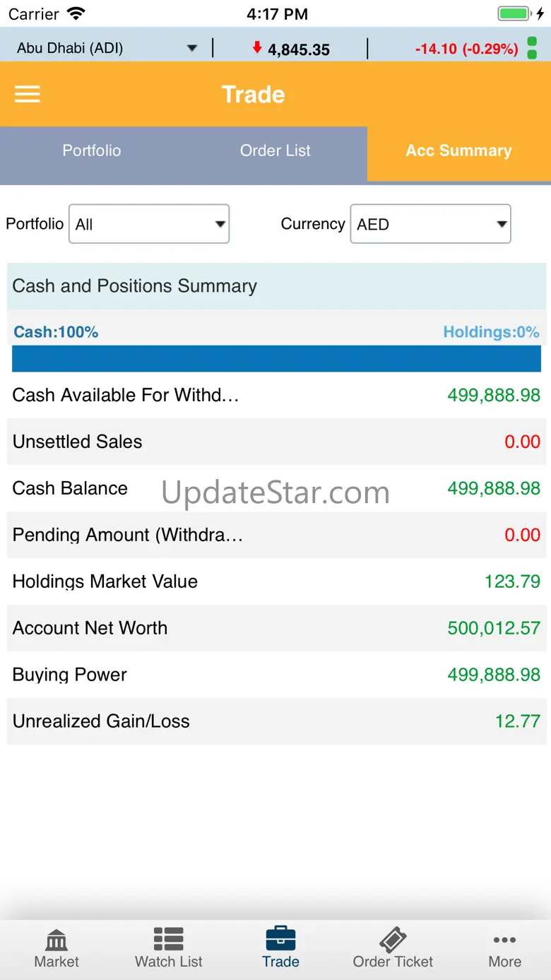Viewport: 551px width, 980px height.
Task: Expand the Abu Dhabi (ADI) market dropdown
Action: (107, 48)
